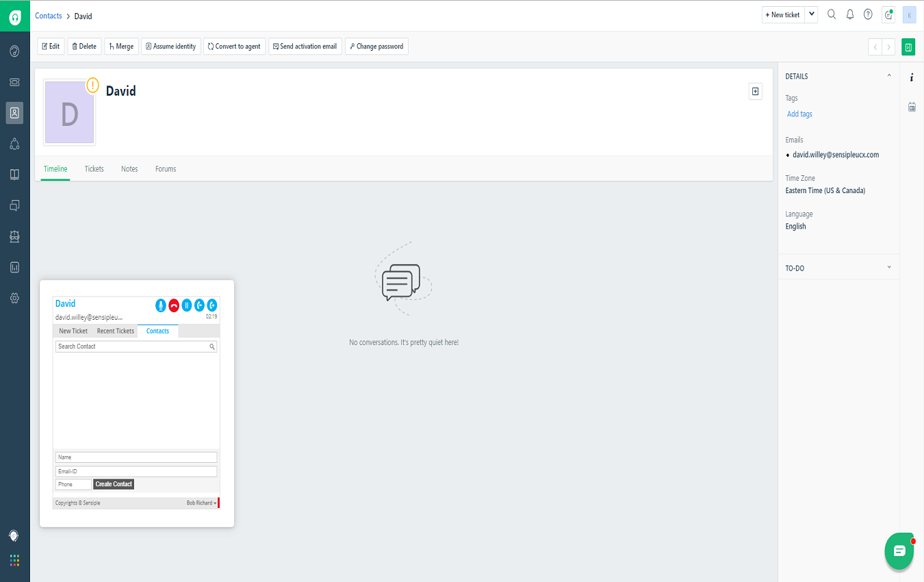The image size is (924, 582).
Task: Send activation email to David
Action: (305, 46)
